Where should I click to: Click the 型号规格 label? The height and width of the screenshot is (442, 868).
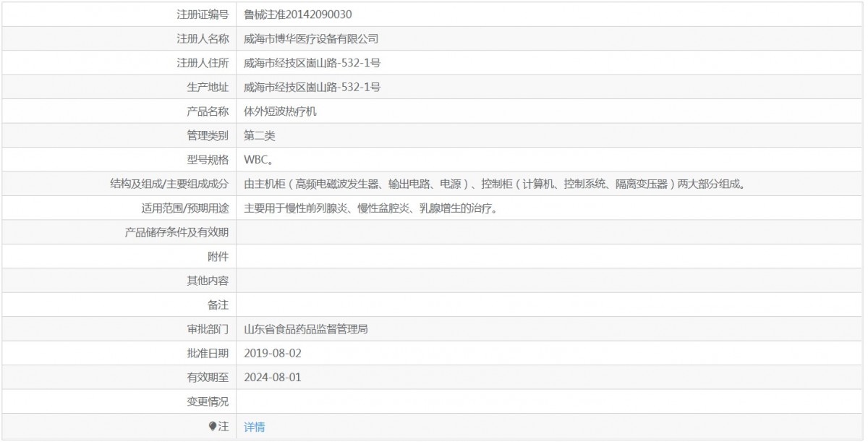[208, 160]
